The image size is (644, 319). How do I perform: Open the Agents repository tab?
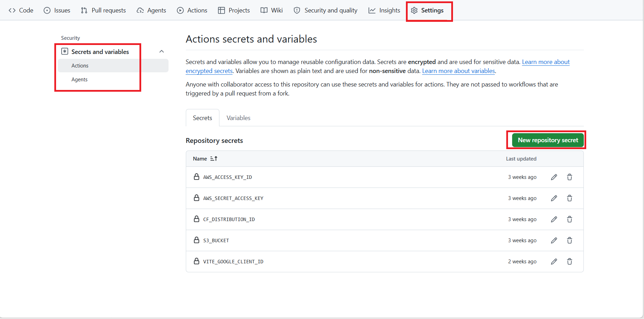pos(152,10)
